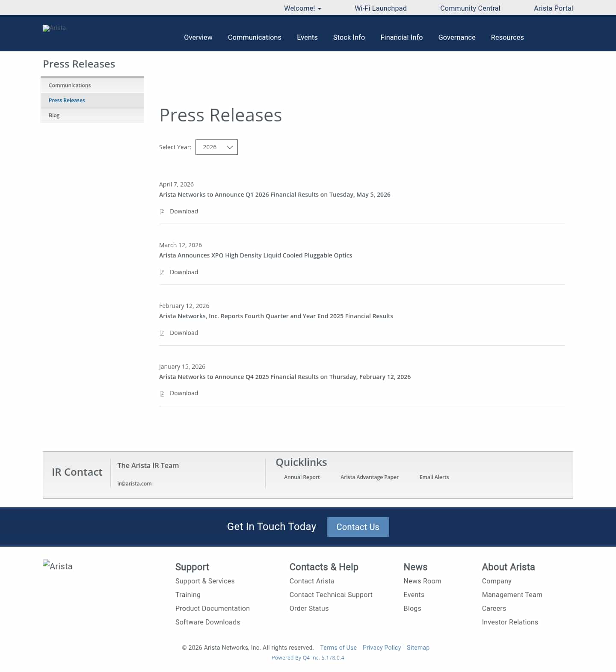Open the Training footer link
This screenshot has height=672, width=616.
tap(188, 595)
